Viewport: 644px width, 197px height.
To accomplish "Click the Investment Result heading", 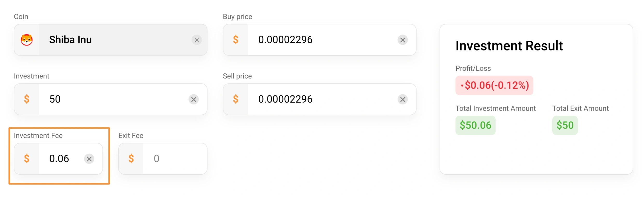I will (509, 46).
